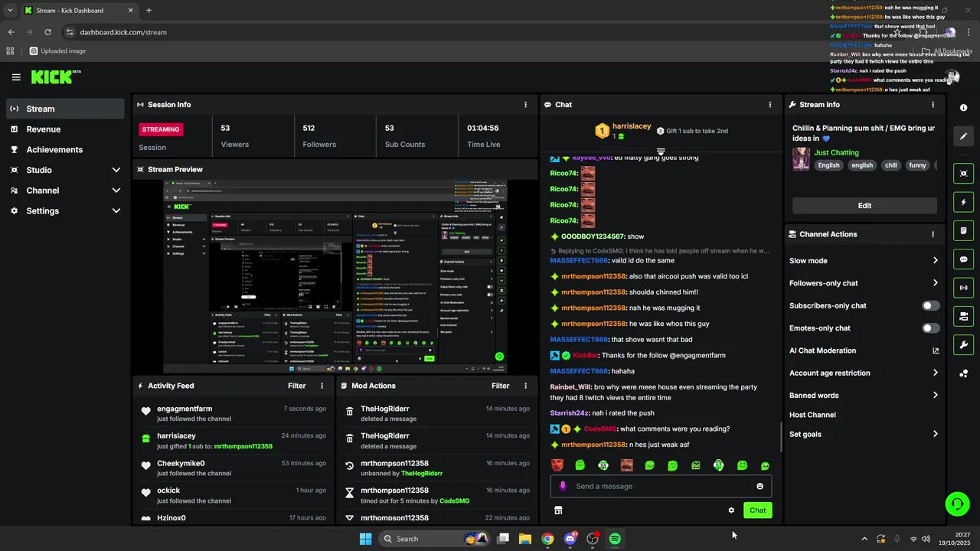980x551 pixels.
Task: Toggle the lightning bolt activity widget icon
Action: 963,203
